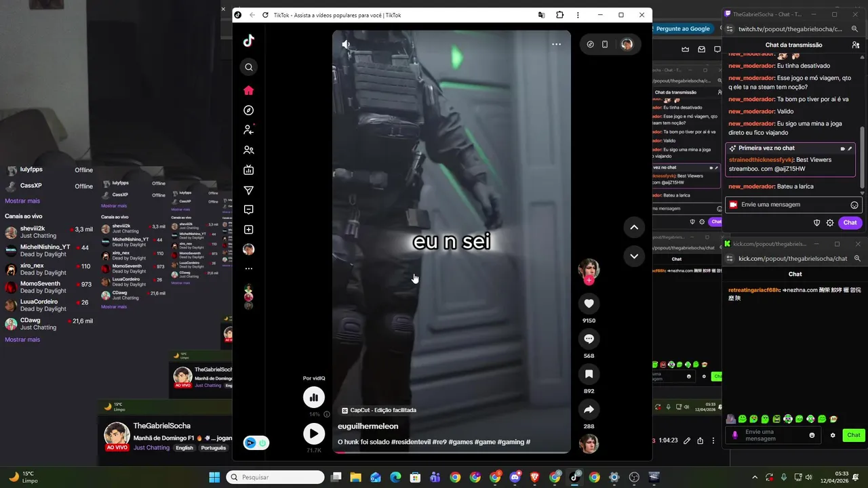This screenshot has width=868, height=488.
Task: Open the sidebar profile avatar
Action: point(249,249)
